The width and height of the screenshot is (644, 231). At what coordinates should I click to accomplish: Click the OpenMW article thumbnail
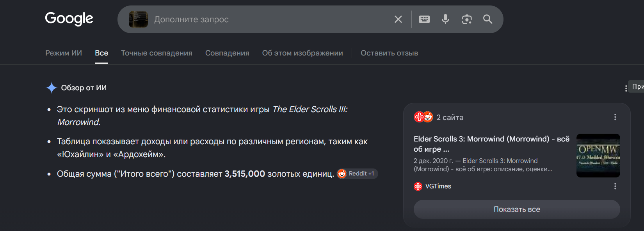[598, 156]
